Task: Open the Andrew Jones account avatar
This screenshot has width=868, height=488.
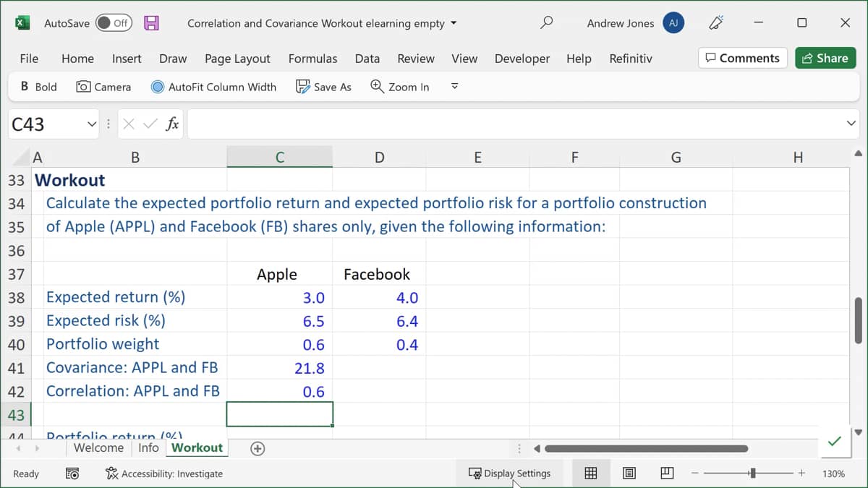Action: click(673, 23)
